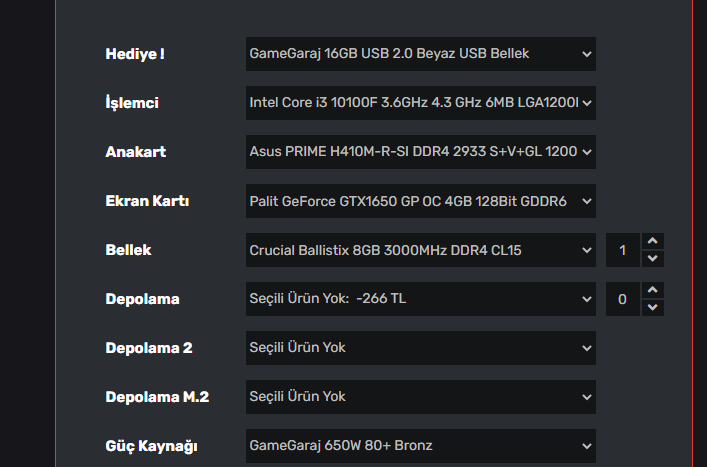Click the chevron on the Depolama M.2 dropdown
The image size is (707, 467).
coord(586,397)
